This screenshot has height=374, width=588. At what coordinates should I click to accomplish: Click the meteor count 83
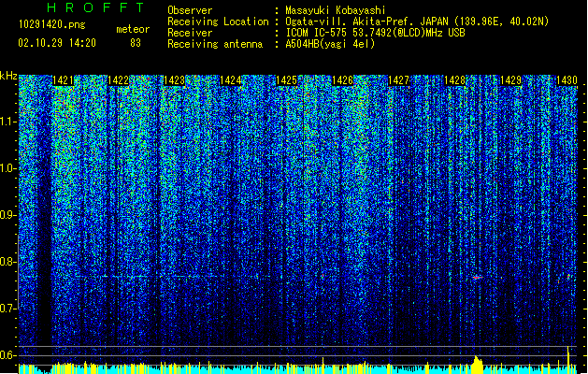tap(136, 43)
